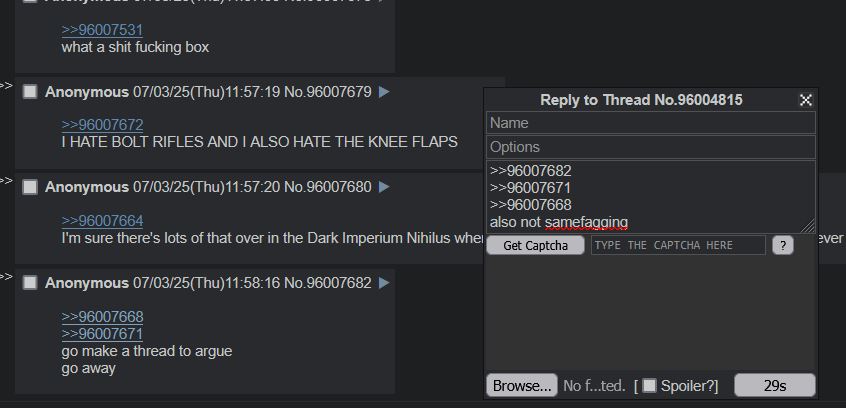
Task: Enable the Spoiler checkbox in reply form
Action: pyautogui.click(x=650, y=385)
